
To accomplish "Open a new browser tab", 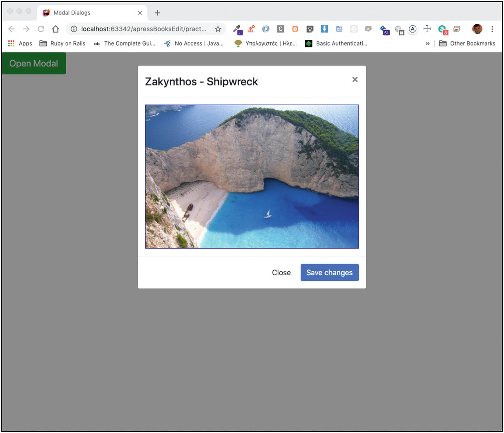I will [x=157, y=13].
